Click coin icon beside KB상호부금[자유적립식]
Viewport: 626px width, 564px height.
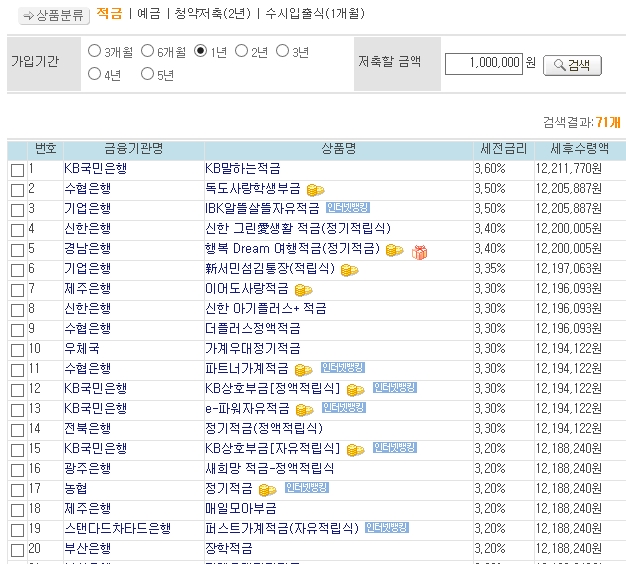[355, 450]
